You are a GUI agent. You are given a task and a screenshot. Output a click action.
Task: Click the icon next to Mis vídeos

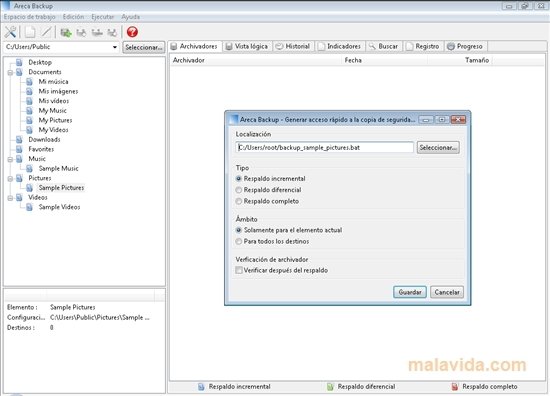click(29, 101)
